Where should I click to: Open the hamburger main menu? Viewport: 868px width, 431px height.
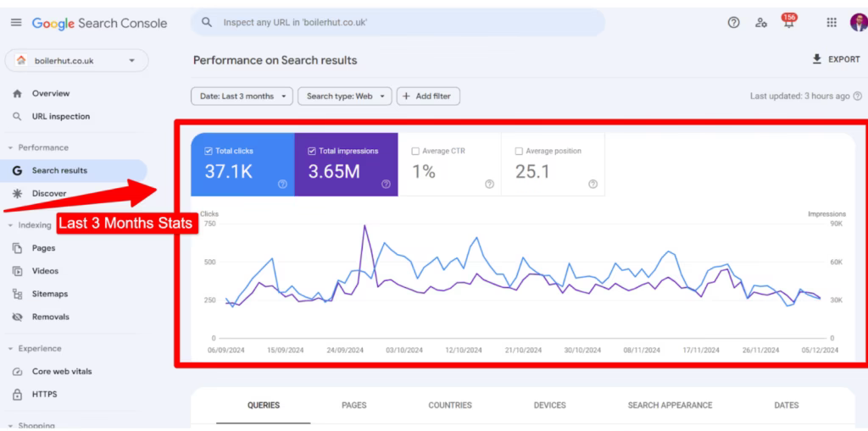pos(16,23)
